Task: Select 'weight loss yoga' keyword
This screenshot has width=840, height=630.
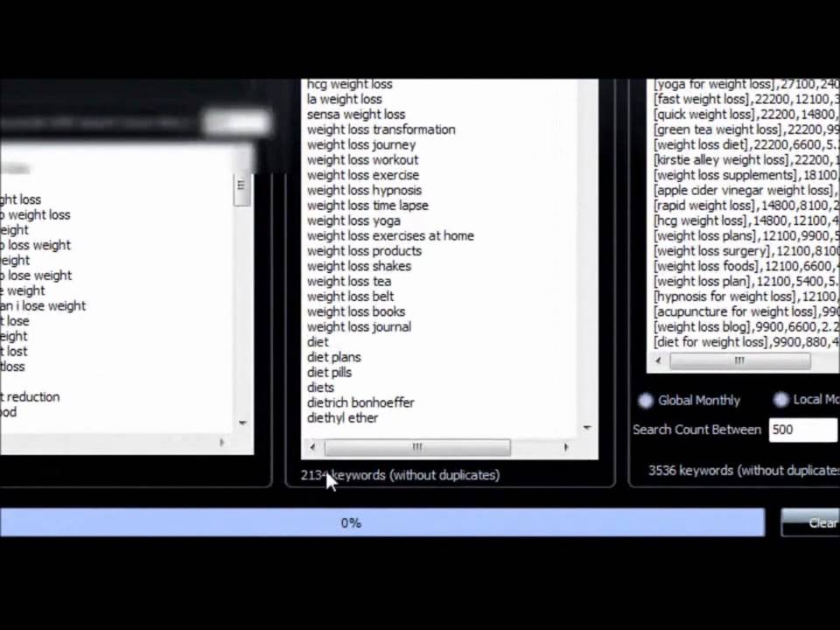Action: pyautogui.click(x=353, y=220)
